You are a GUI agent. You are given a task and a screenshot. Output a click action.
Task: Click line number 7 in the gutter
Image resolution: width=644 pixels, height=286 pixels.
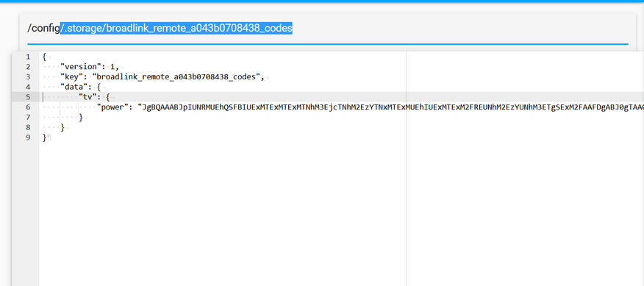tap(27, 117)
